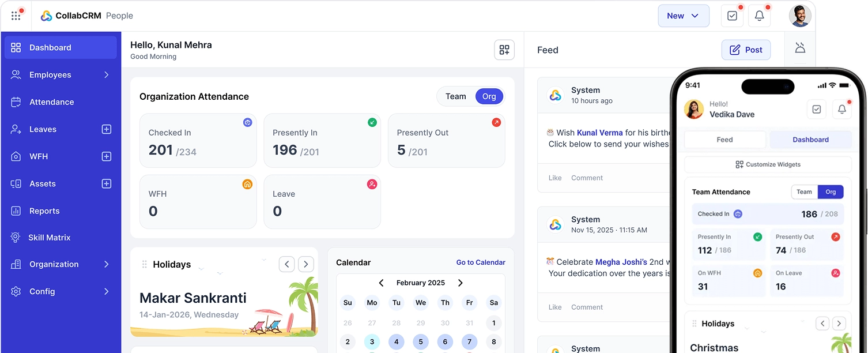868x353 pixels.
Task: Open the approvals checklist icon in top bar
Action: [x=732, y=16]
